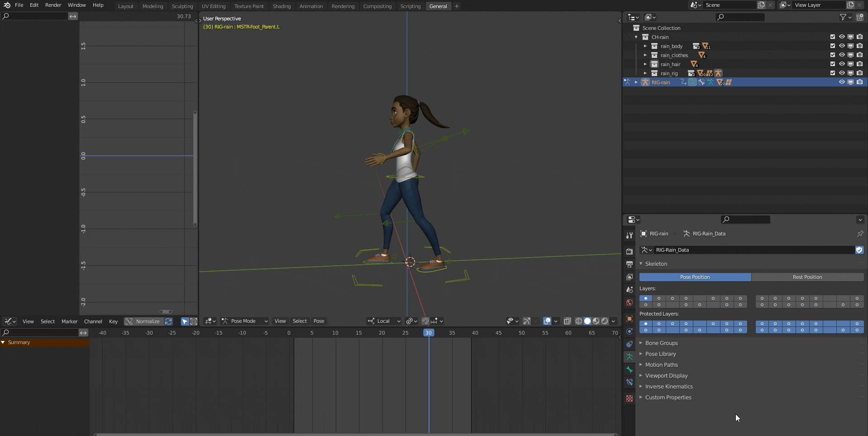Open the new collection icon in Outliner
Screen dimensions: 868x436
tap(861, 17)
